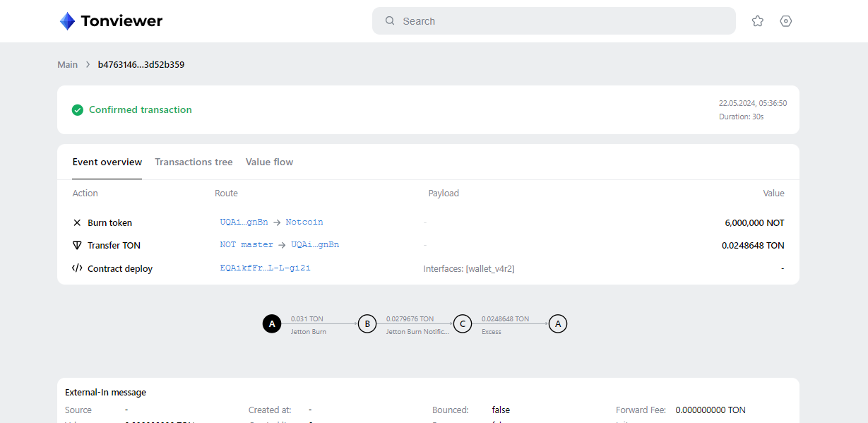The image size is (868, 423).
Task: Go to Main breadcrumb link
Action: click(x=68, y=64)
